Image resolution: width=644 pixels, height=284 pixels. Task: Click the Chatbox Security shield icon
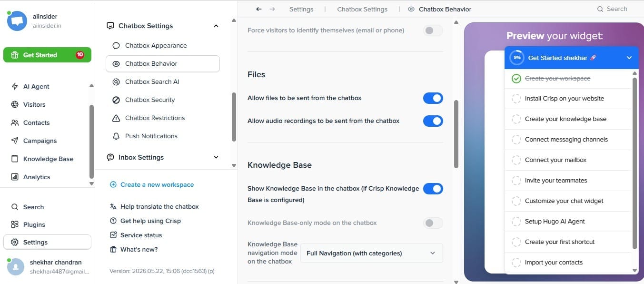[x=116, y=100]
